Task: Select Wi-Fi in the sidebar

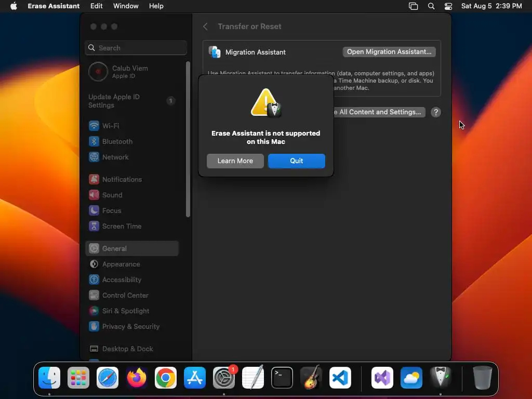Action: click(x=132, y=126)
